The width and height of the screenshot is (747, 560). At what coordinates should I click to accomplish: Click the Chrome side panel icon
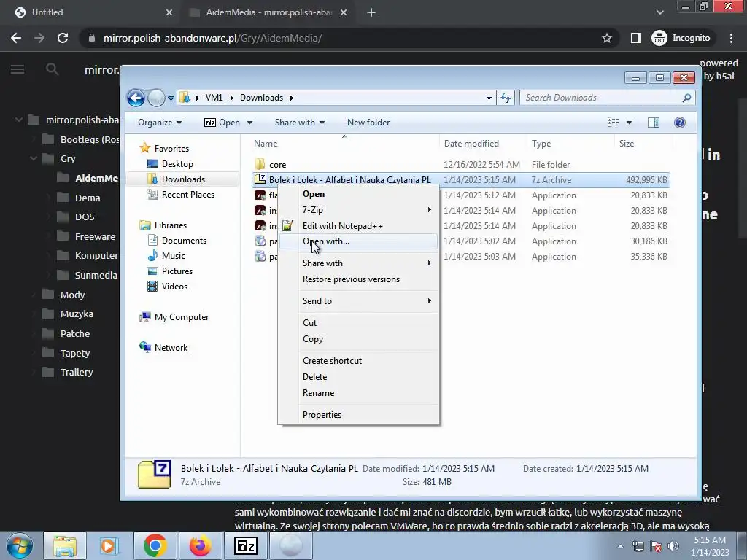635,38
